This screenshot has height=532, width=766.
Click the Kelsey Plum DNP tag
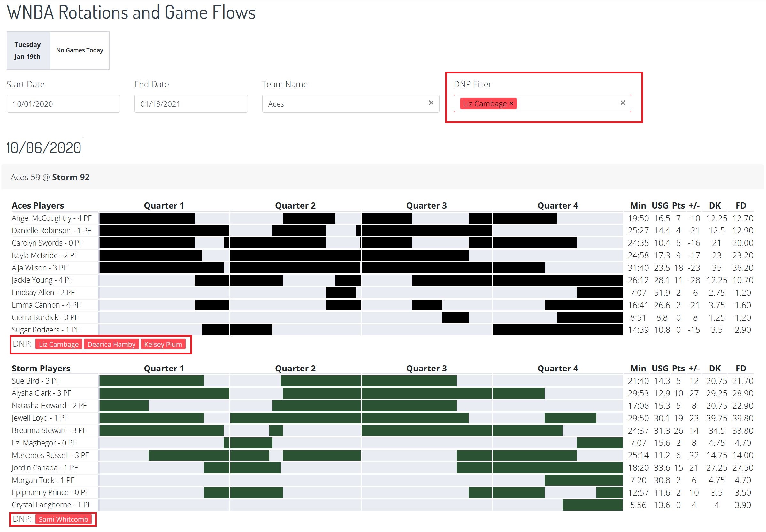click(x=163, y=344)
